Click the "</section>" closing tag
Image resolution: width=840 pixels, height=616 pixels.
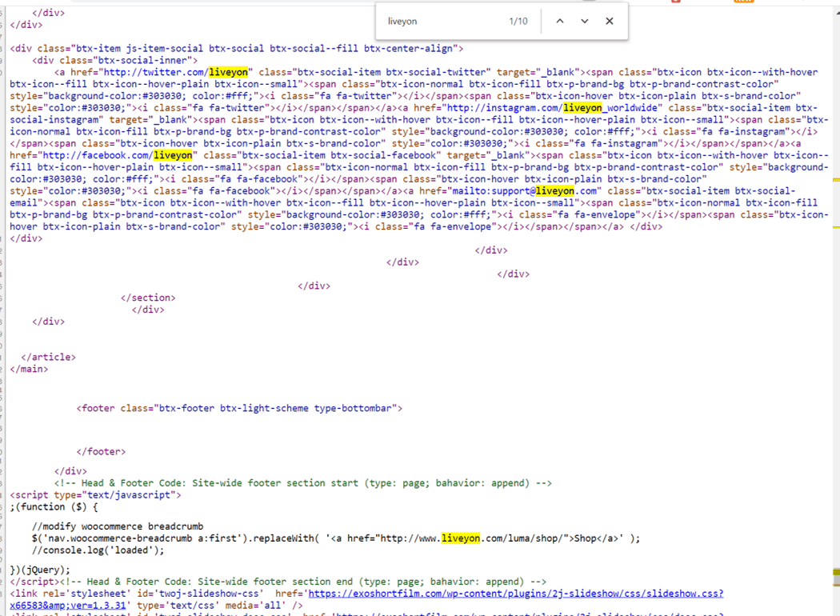(x=148, y=298)
